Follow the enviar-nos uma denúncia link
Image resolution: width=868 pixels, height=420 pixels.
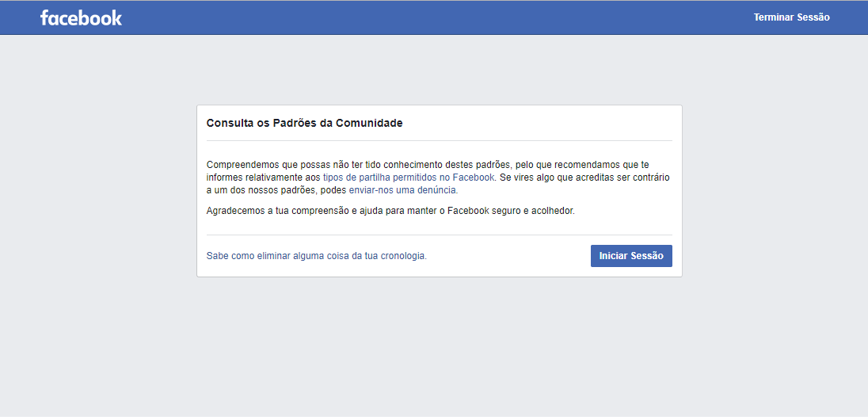click(403, 190)
